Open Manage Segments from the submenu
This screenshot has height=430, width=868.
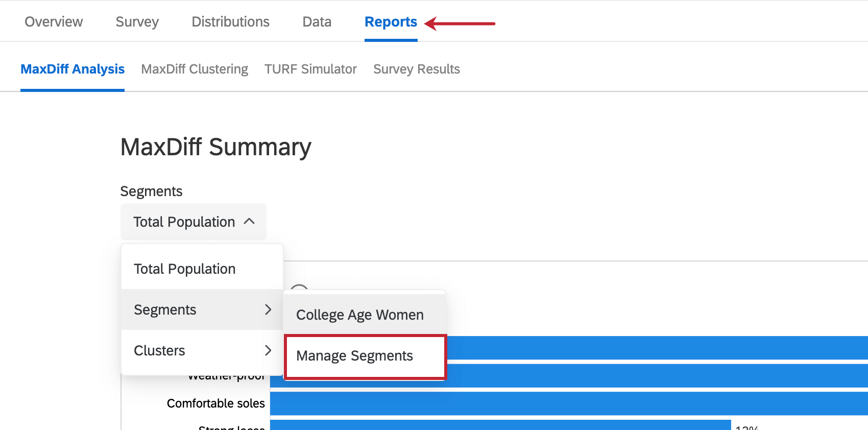354,356
